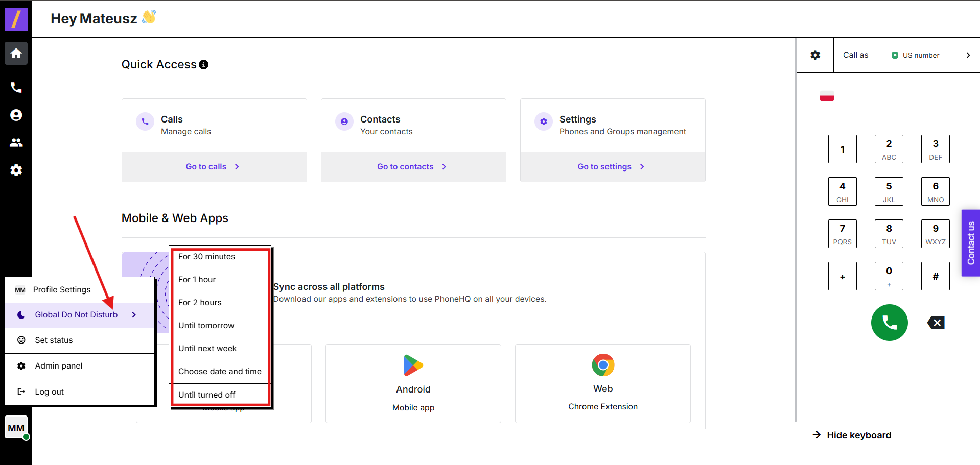Image resolution: width=980 pixels, height=465 pixels.
Task: Click the Mobile & Web Apps heading
Action: pos(175,218)
